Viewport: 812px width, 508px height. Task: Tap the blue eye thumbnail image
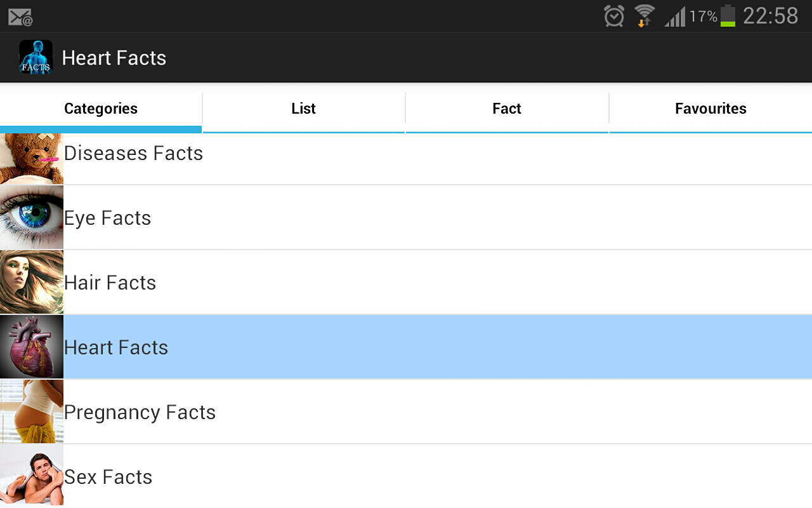[x=32, y=218]
